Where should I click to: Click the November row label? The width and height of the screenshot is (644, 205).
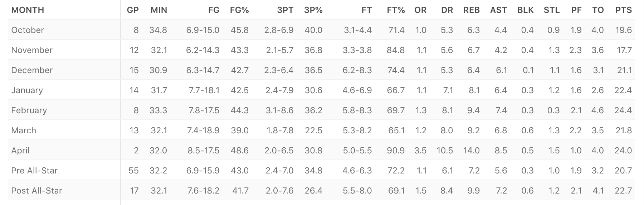(x=32, y=50)
